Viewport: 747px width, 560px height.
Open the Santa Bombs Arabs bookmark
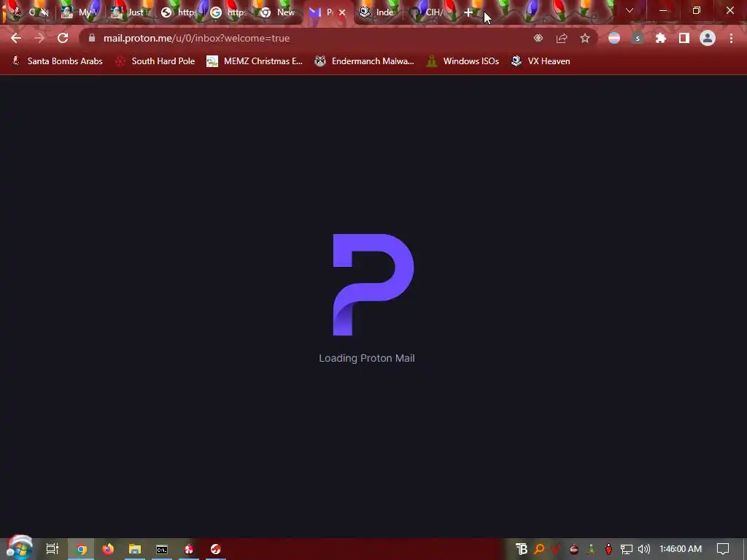tap(58, 61)
